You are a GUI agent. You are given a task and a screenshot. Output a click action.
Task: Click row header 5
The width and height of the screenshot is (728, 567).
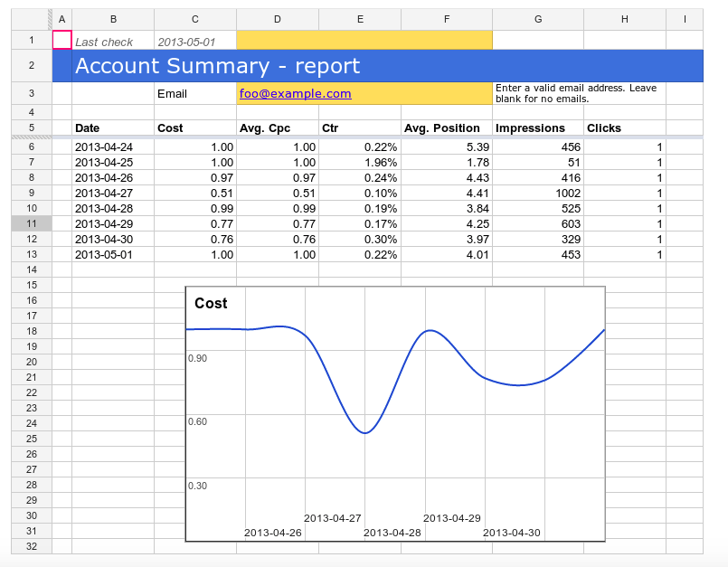click(32, 128)
